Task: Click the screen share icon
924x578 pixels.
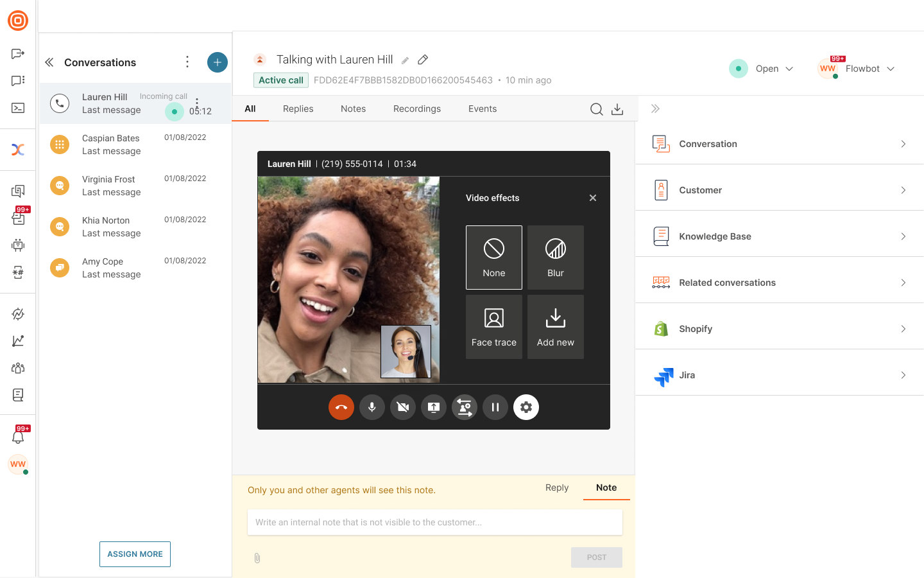Action: [x=434, y=407]
